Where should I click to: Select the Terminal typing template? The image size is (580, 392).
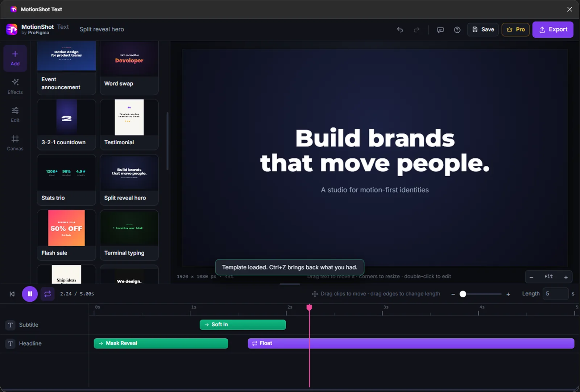[129, 235]
